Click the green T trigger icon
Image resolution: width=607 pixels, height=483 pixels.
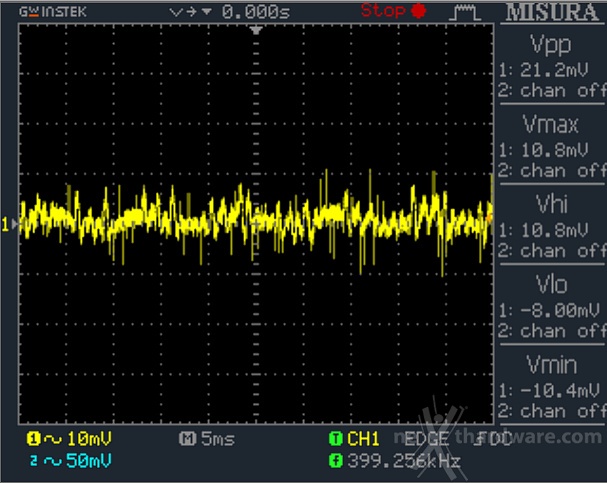pos(335,438)
